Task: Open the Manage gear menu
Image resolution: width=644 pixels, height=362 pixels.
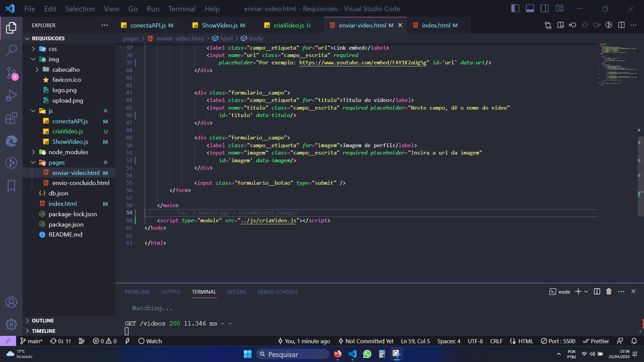Action: [x=11, y=324]
